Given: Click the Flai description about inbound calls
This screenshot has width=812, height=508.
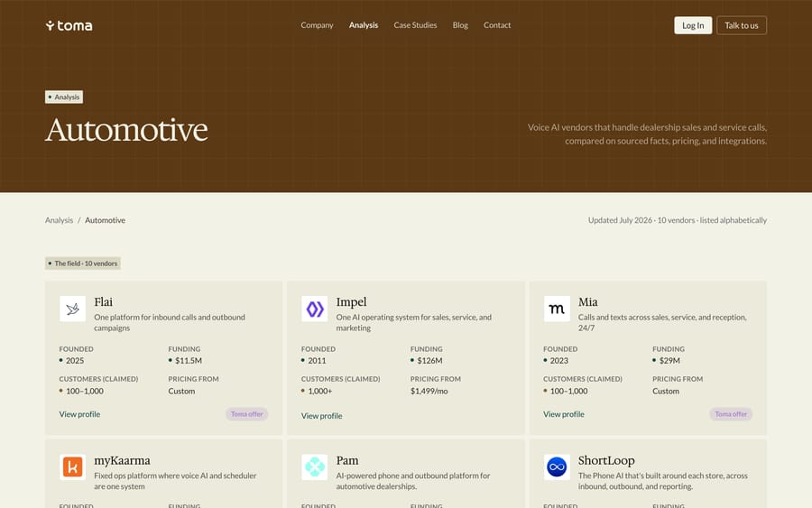Looking at the screenshot, I should click(170, 323).
